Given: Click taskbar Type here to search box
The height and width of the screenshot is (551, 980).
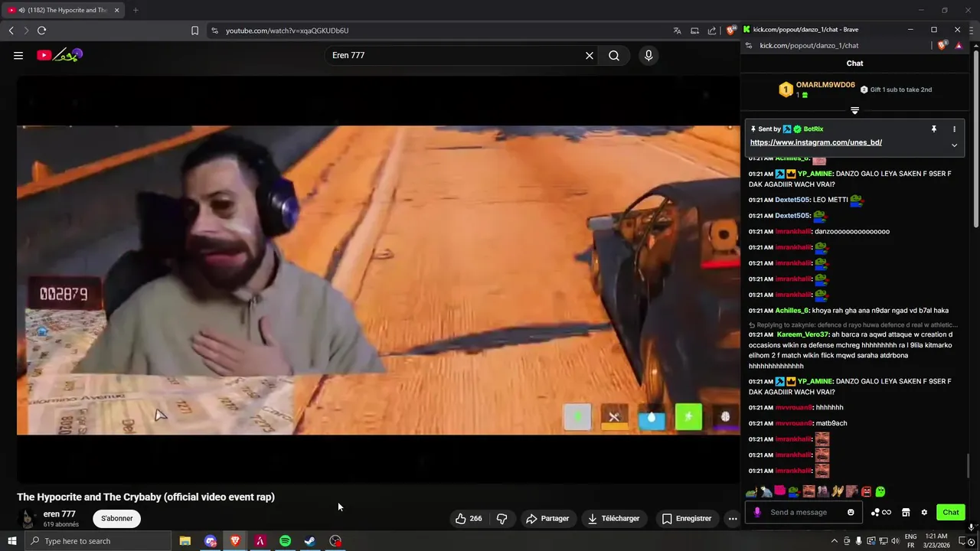Looking at the screenshot, I should coord(98,541).
